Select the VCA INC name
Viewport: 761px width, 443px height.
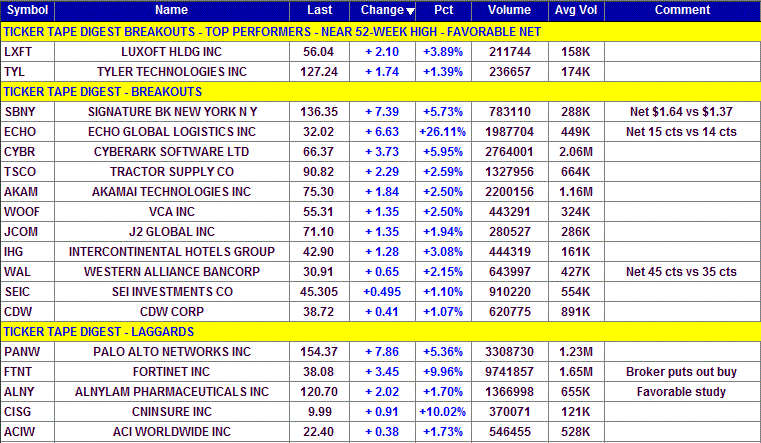click(172, 212)
